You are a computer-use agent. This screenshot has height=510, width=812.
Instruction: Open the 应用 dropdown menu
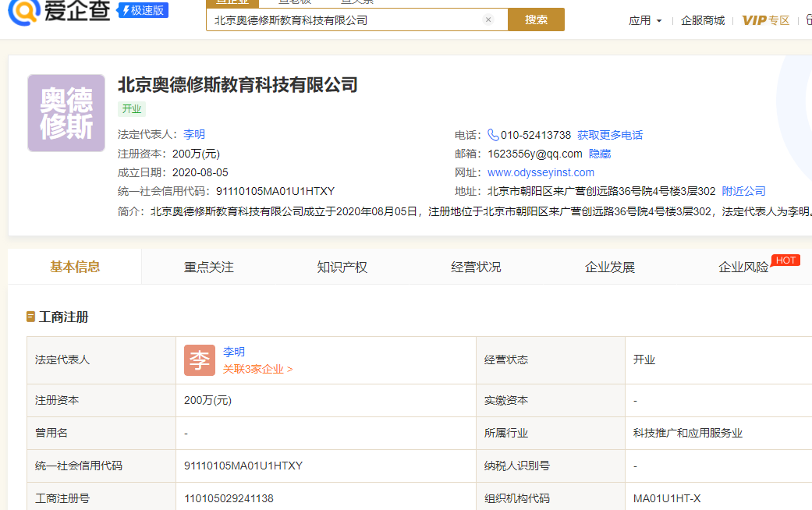click(x=645, y=21)
